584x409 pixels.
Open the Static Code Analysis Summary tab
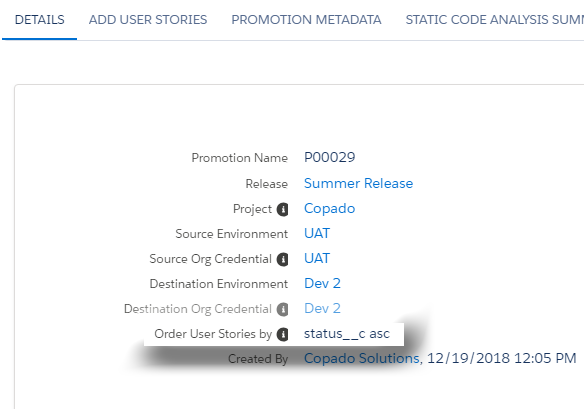pyautogui.click(x=495, y=20)
